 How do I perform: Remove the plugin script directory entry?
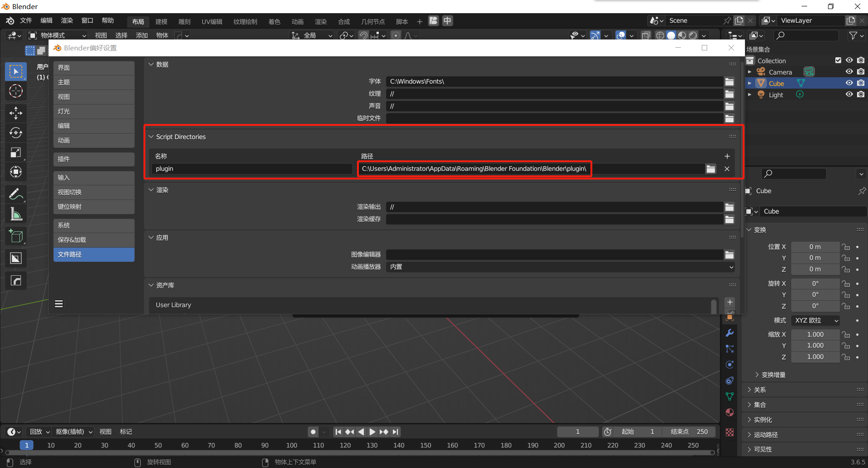click(x=727, y=169)
